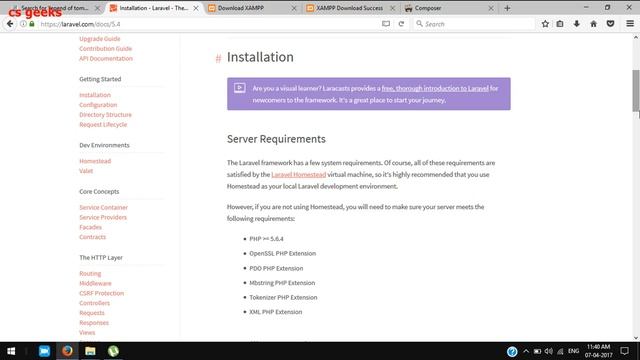Toggle reader view icon in address bar
The image size is (640, 360).
point(386,24)
